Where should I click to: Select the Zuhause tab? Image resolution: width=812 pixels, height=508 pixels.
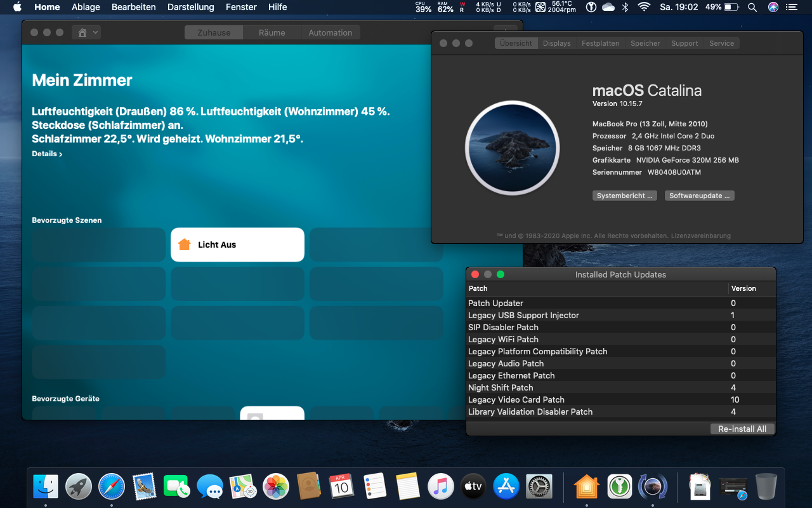tap(214, 32)
